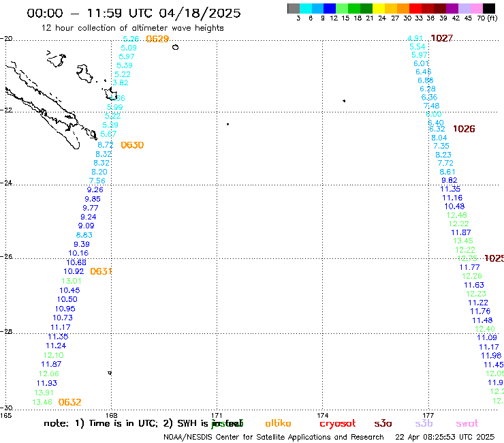Click the wave height value 8.61

click(447, 172)
